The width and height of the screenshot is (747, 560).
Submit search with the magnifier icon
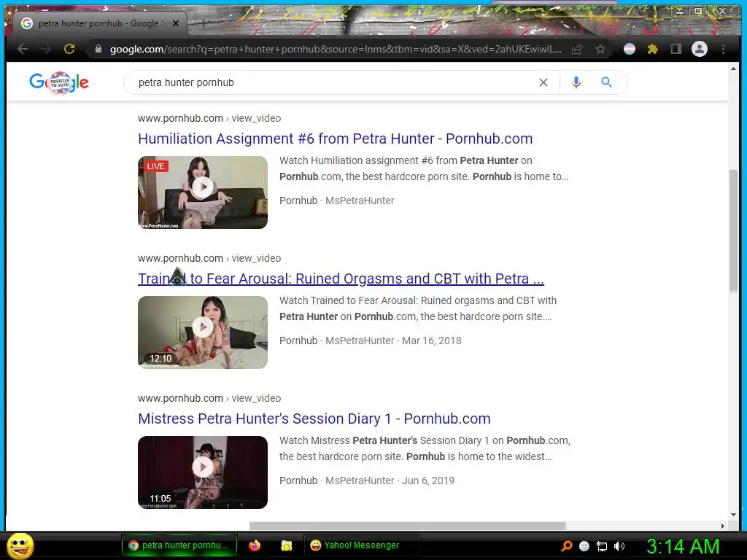pyautogui.click(x=606, y=82)
